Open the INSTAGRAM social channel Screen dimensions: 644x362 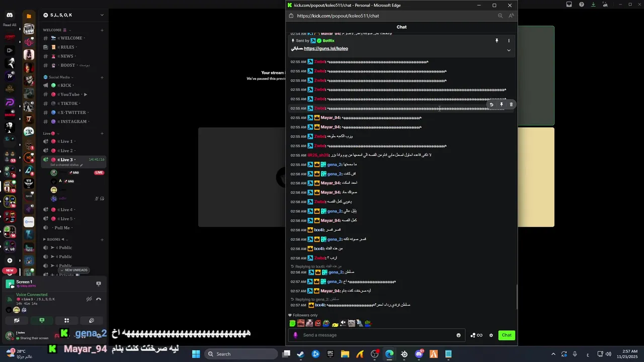pos(73,122)
